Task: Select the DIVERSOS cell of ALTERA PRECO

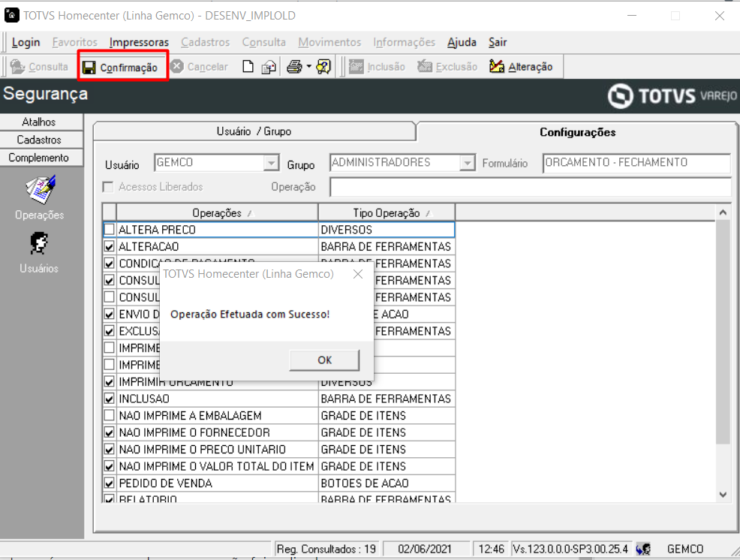Action: pyautogui.click(x=387, y=230)
